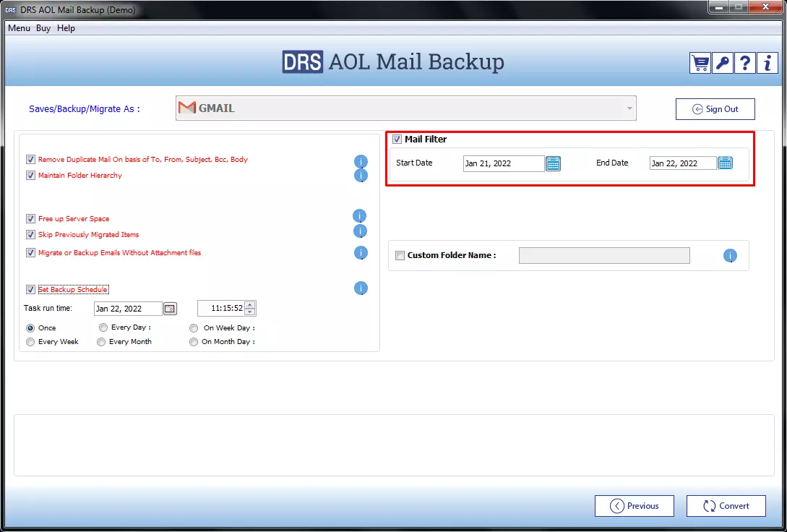Open the info 'i' icon in the header

pyautogui.click(x=767, y=63)
